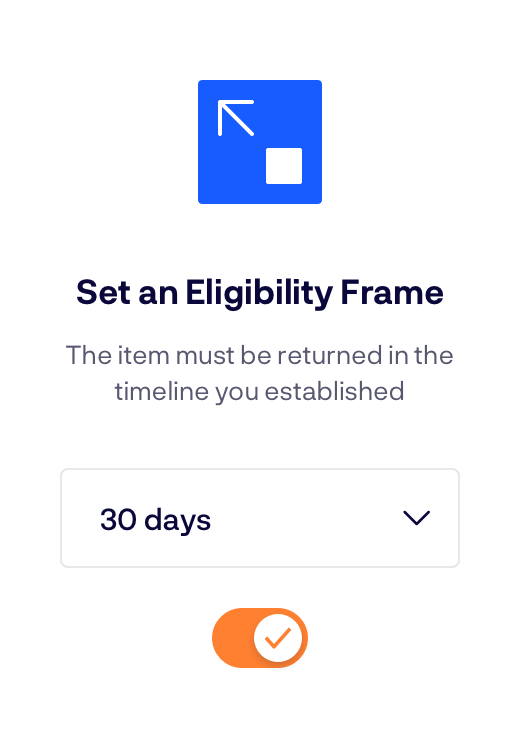The height and width of the screenshot is (748, 520).
Task: Click the orange checkmark on the toggle knob
Action: point(278,638)
